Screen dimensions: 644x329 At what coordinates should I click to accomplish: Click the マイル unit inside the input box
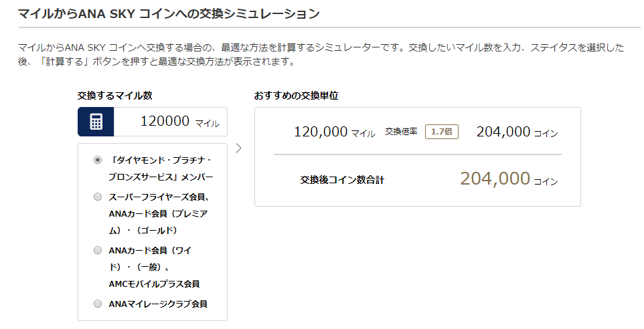pyautogui.click(x=207, y=124)
